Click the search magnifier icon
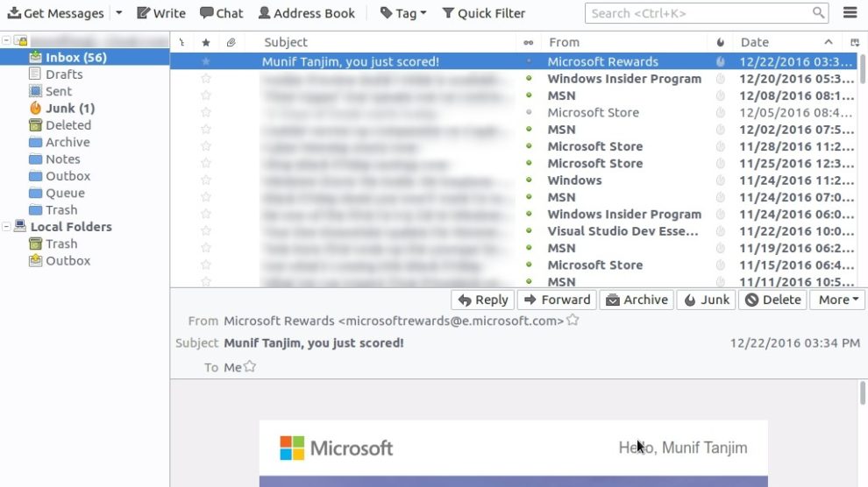868x487 pixels. [x=818, y=13]
